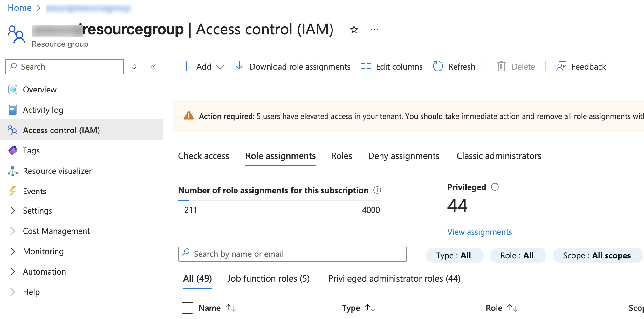Sort by Role column arrows

click(x=512, y=308)
